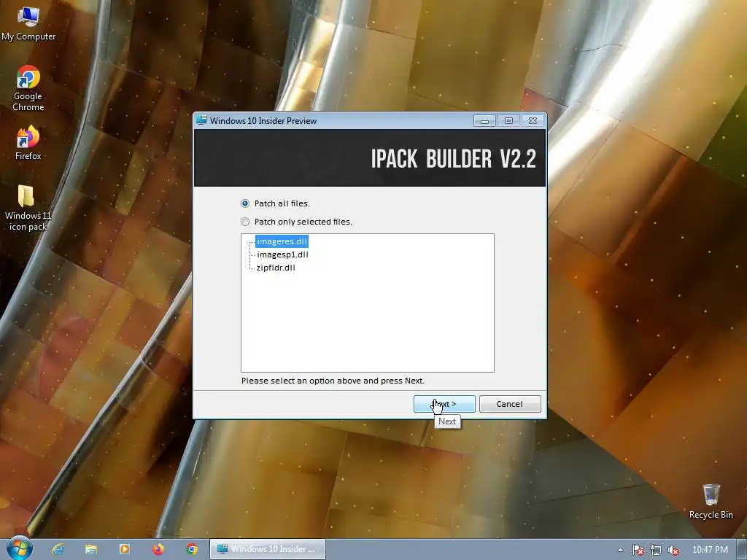Open Google Chrome desktop shortcut
747x560 pixels.
coord(28,88)
